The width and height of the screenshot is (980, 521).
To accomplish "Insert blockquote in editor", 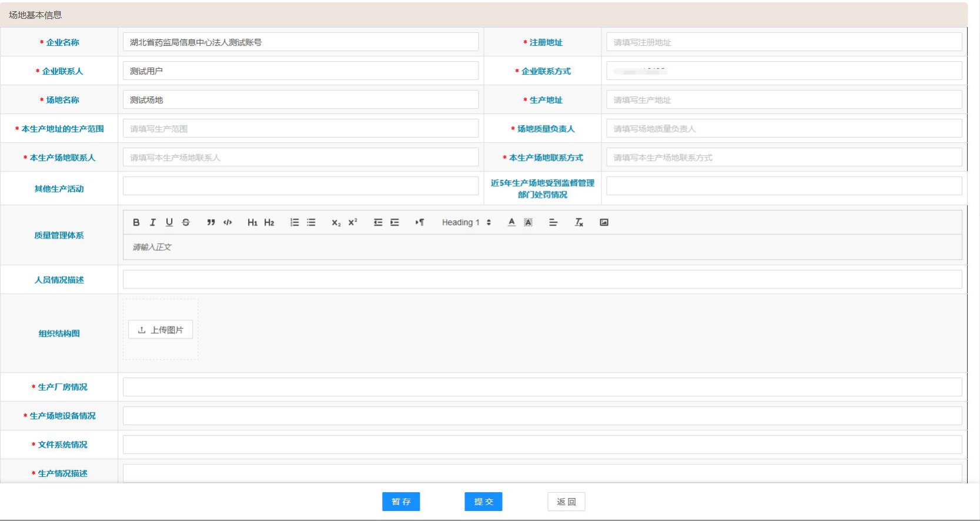I will 210,222.
